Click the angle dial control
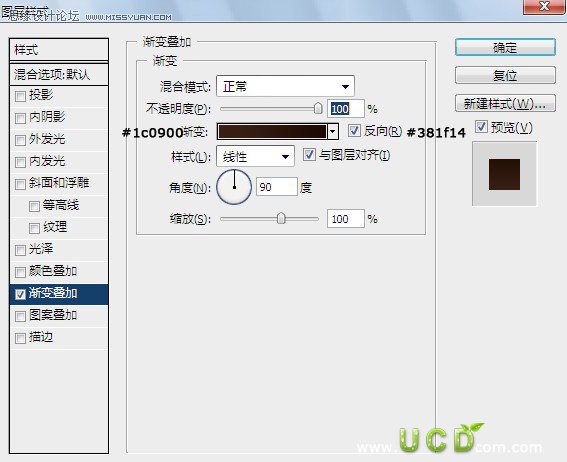 pyautogui.click(x=234, y=187)
